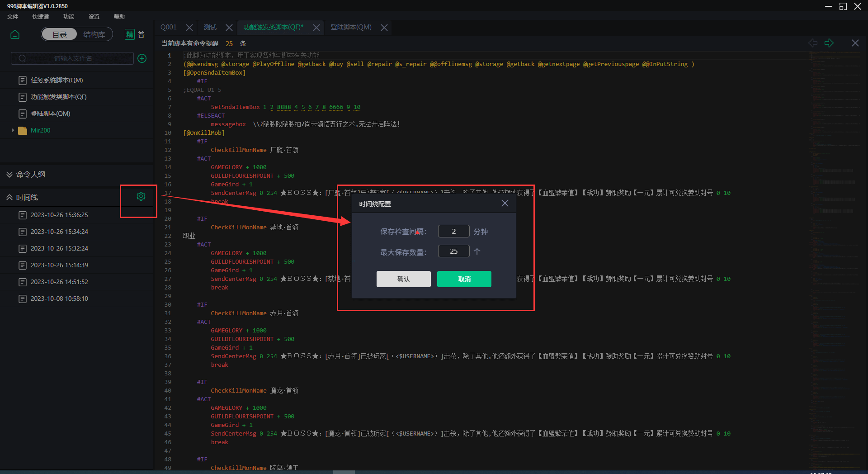Image resolution: width=868 pixels, height=474 pixels.
Task: Click file icon of 2023-10-26 15:36:25 entry
Action: [23, 215]
